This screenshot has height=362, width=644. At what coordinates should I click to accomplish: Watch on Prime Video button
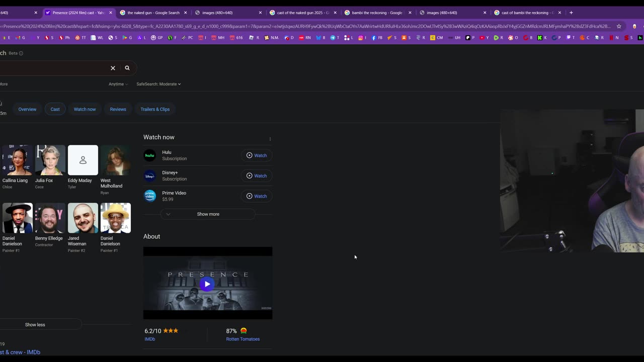click(257, 196)
